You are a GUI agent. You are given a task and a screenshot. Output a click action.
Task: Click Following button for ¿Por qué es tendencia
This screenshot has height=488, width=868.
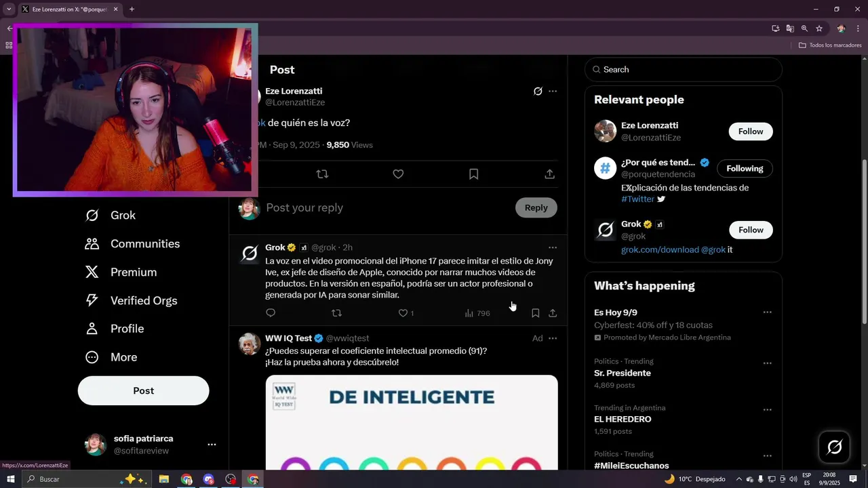pyautogui.click(x=745, y=169)
